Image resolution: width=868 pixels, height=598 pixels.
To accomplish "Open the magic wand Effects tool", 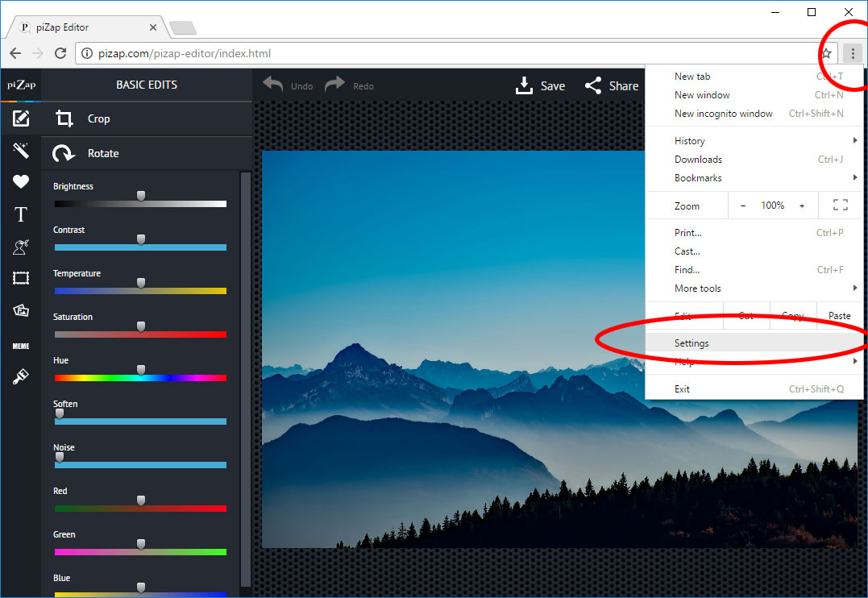I will click(21, 150).
